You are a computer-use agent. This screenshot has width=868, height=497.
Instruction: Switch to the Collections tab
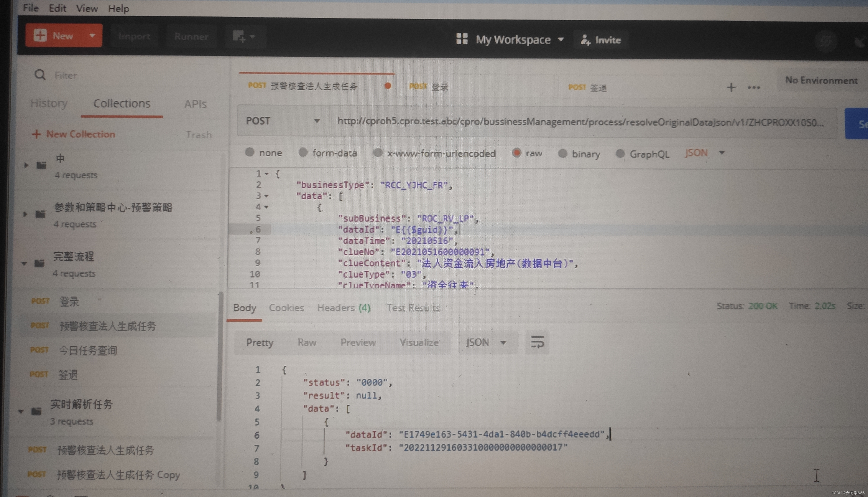click(x=122, y=103)
